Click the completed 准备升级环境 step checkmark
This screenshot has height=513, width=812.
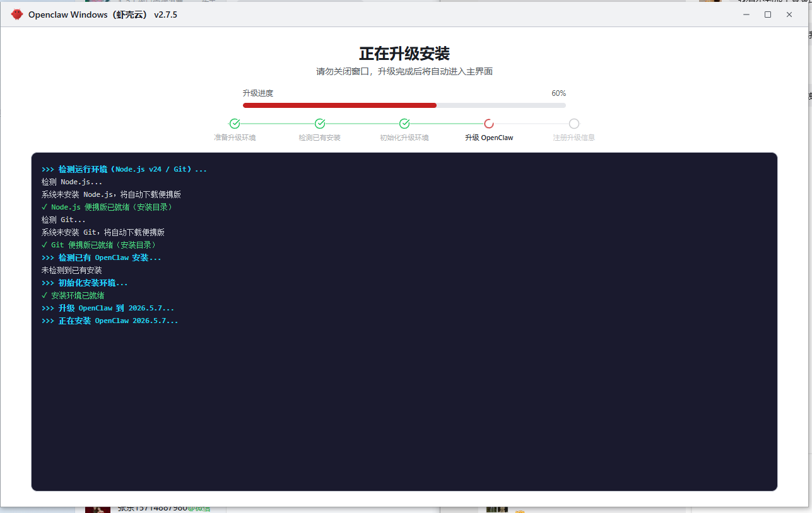235,124
